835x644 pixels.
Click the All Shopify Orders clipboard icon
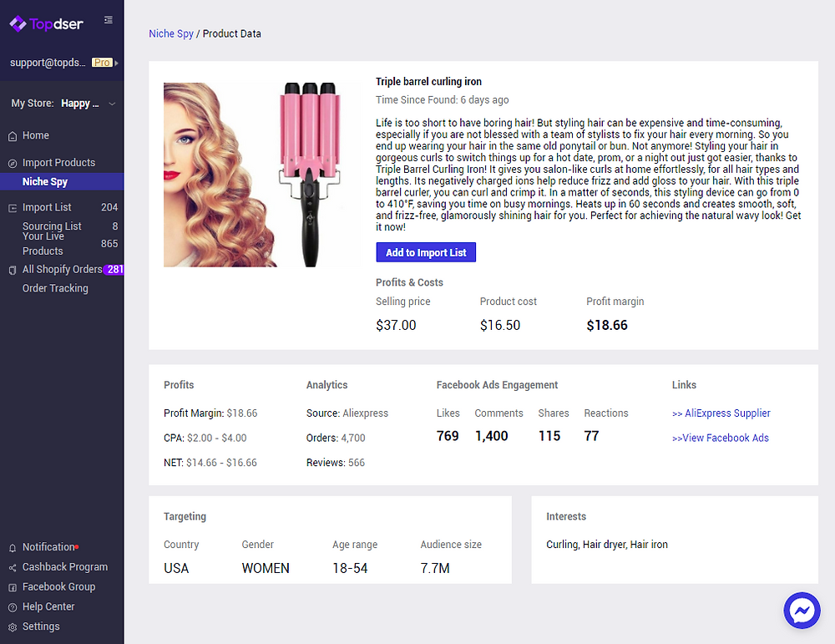coord(13,270)
